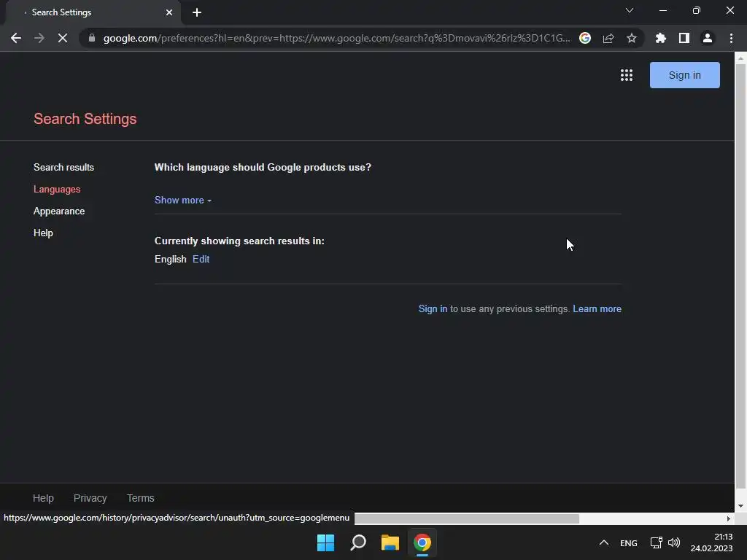Open Help in the sidebar

point(43,233)
